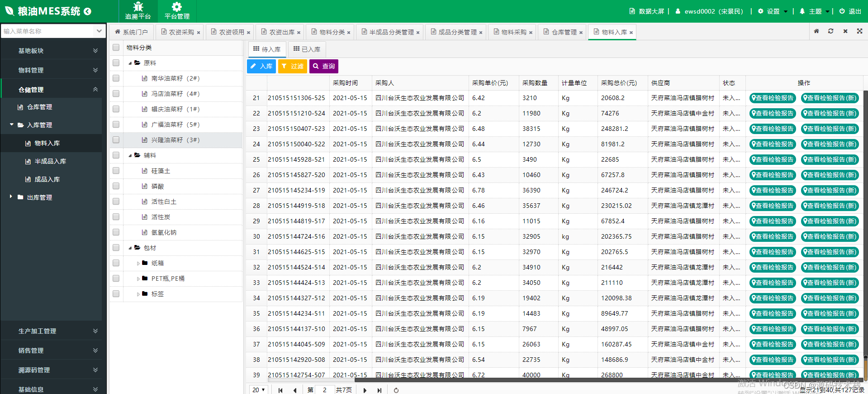Open 数据大屏 display link
868x394 pixels.
coord(647,11)
